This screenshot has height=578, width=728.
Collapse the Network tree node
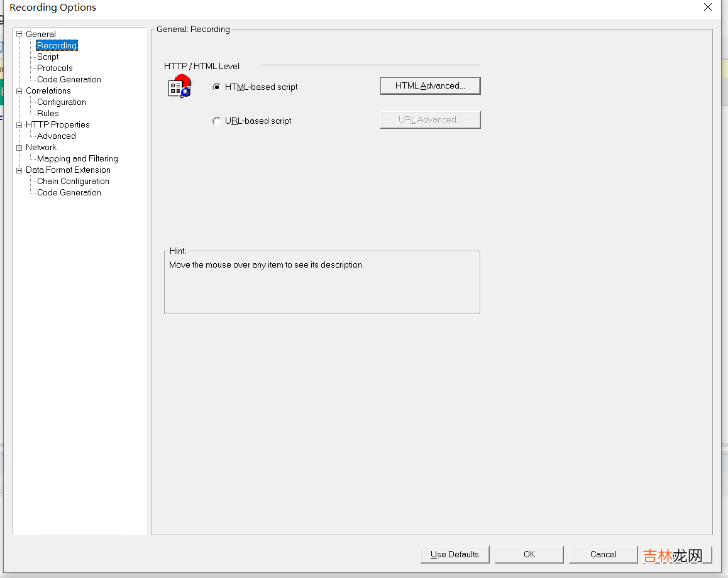tap(19, 147)
